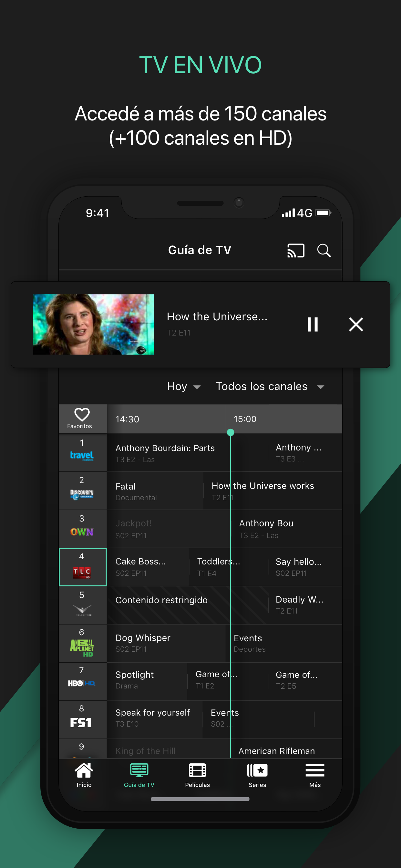Close the mini player with X

[356, 325]
